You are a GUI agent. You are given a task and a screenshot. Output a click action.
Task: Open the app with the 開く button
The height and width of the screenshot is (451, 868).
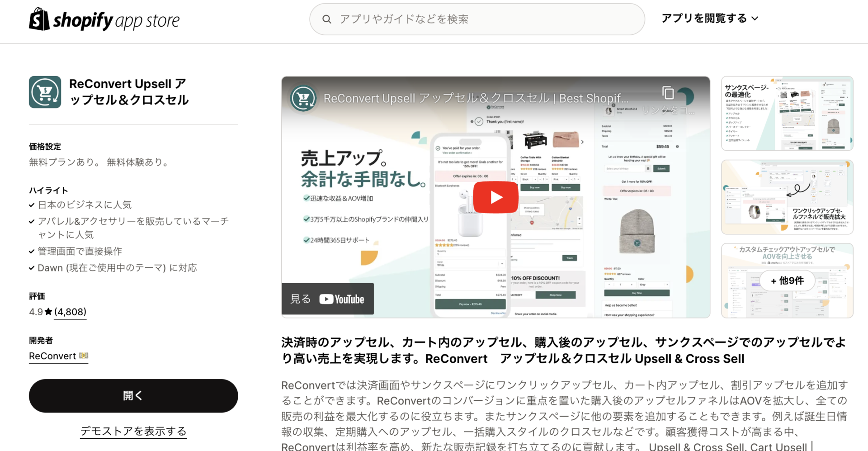pyautogui.click(x=133, y=395)
